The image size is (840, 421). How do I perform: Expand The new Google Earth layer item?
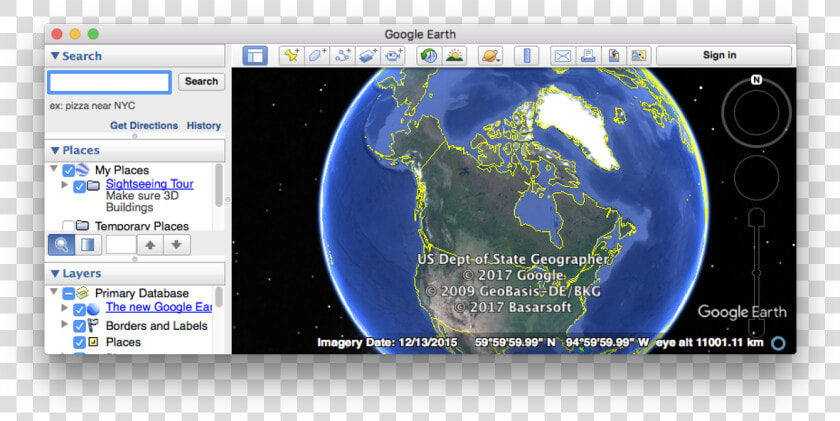[x=65, y=307]
